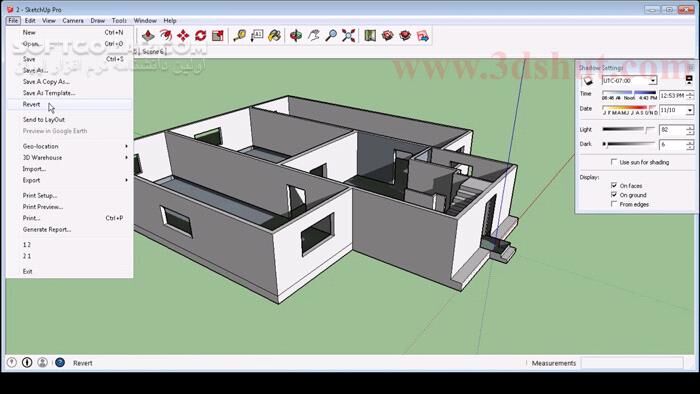Collapse Shadow Settings details button

click(689, 80)
